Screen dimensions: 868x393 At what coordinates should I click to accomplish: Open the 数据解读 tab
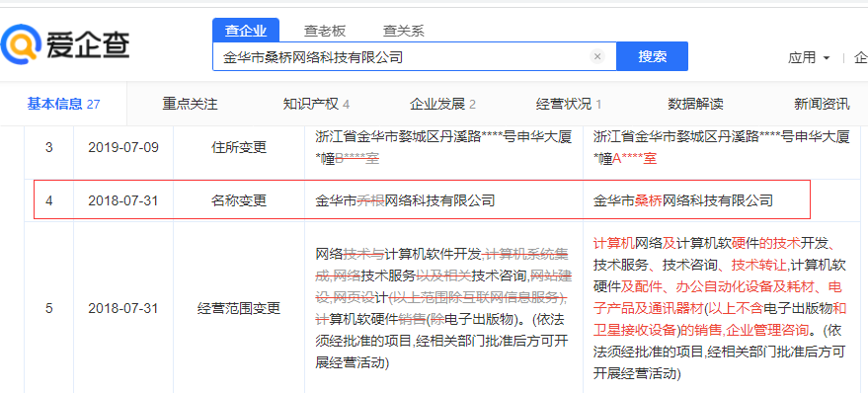pyautogui.click(x=695, y=104)
